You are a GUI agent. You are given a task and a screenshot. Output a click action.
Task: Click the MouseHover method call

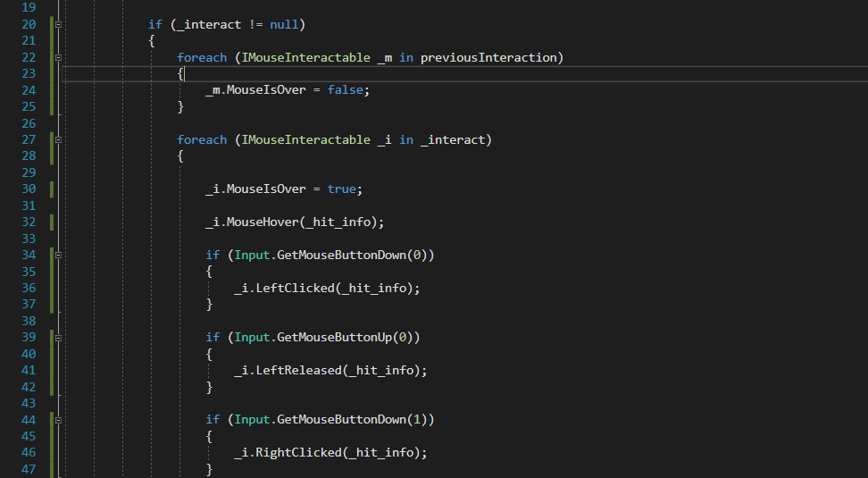261,222
